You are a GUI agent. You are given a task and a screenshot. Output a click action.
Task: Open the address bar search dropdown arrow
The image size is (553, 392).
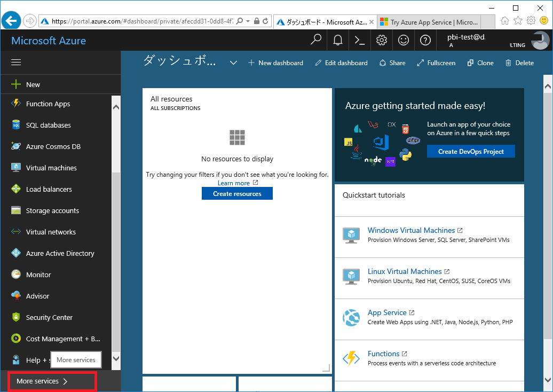pos(248,21)
